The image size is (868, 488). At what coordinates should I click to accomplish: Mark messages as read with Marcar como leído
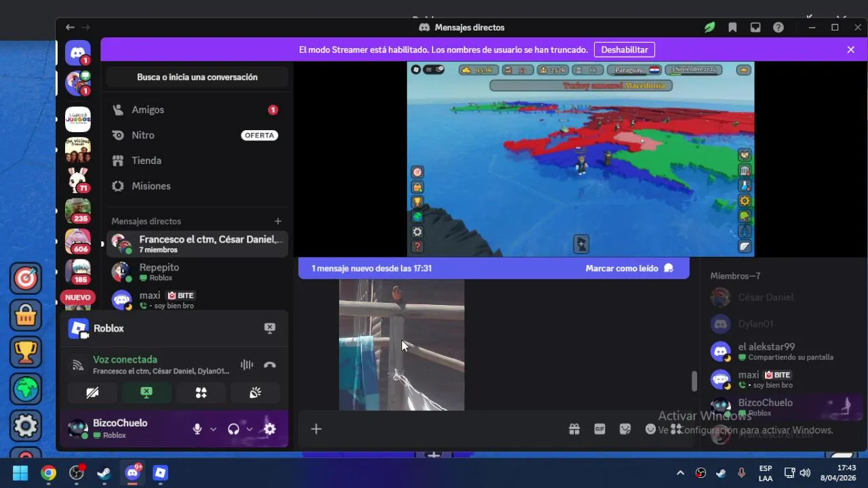(629, 268)
